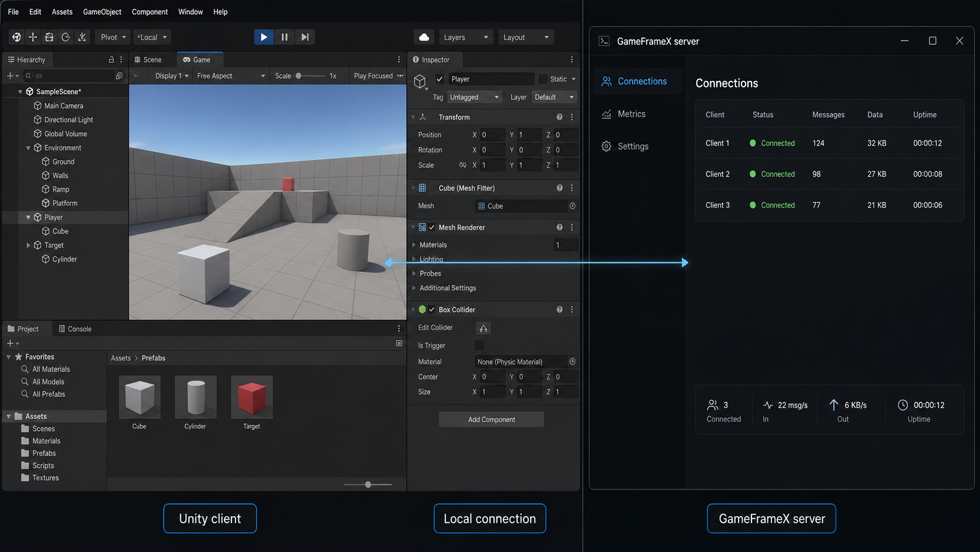Screen dimensions: 980x552
Task: Open the Untagged Tag dropdown
Action: pyautogui.click(x=474, y=97)
